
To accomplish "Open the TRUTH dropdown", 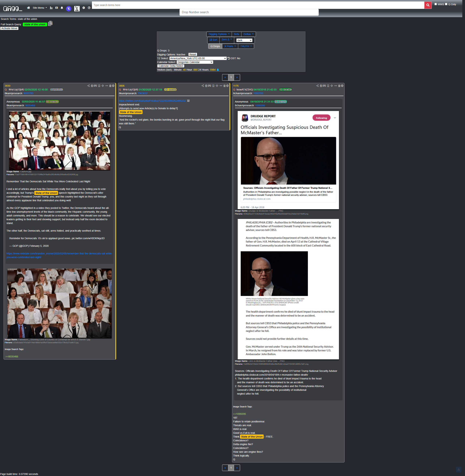I will tap(246, 46).
